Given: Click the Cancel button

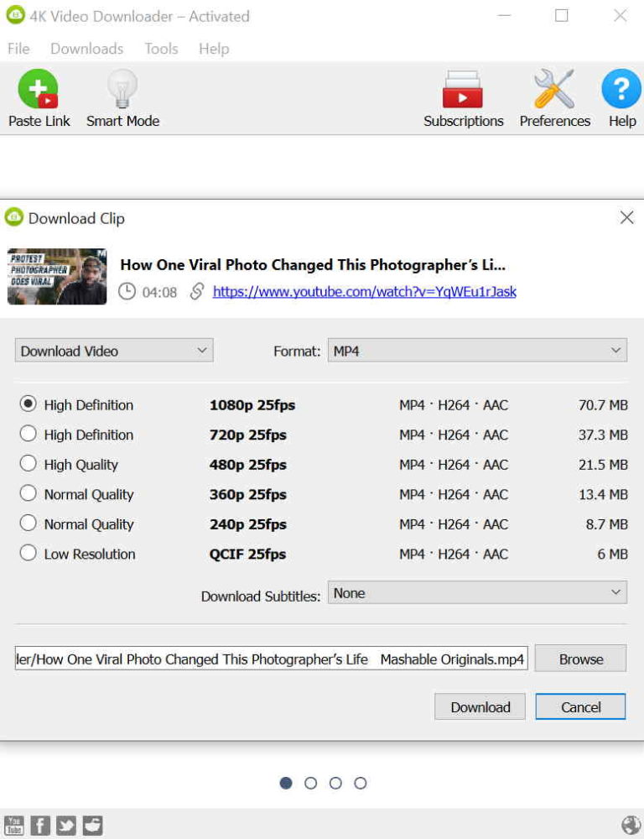Looking at the screenshot, I should tap(580, 706).
